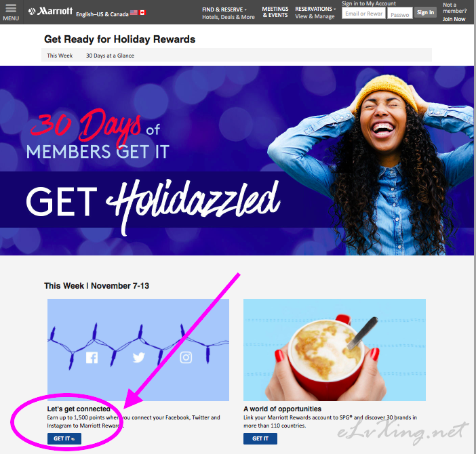Switch to 30 Days at a Glance tab
476x454 pixels.
click(110, 56)
